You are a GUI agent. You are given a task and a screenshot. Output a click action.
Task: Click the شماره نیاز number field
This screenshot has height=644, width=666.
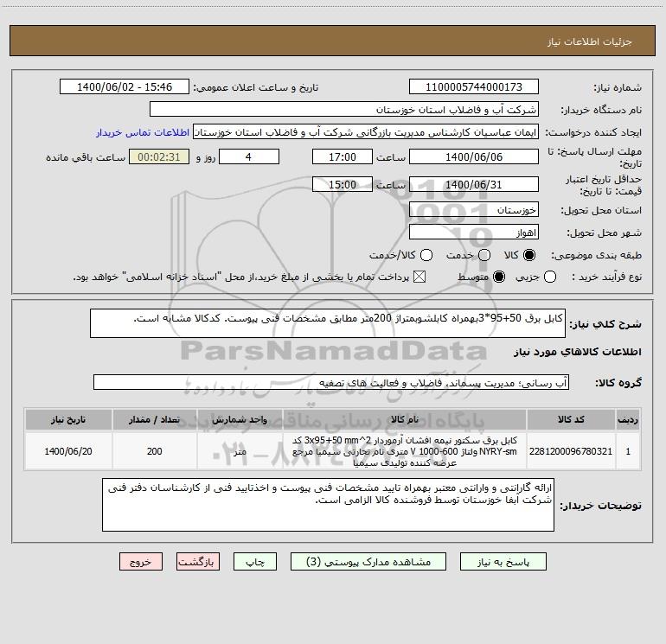(x=474, y=86)
